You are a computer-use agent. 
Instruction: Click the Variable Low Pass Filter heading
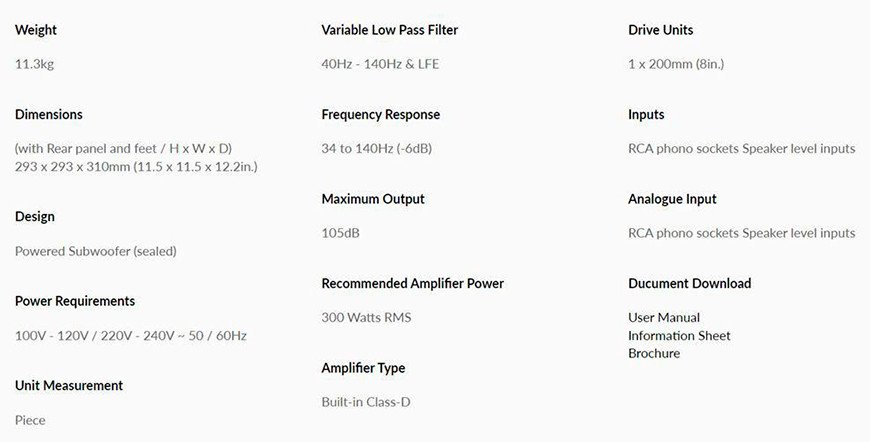pyautogui.click(x=390, y=30)
